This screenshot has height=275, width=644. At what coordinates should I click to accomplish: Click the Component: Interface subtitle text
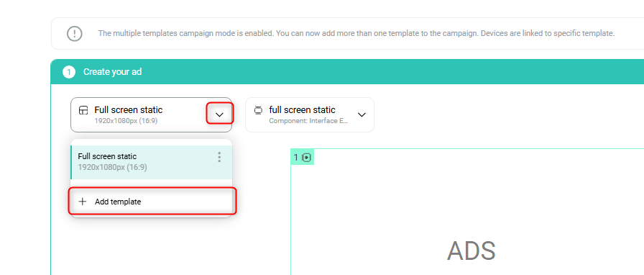(x=309, y=121)
